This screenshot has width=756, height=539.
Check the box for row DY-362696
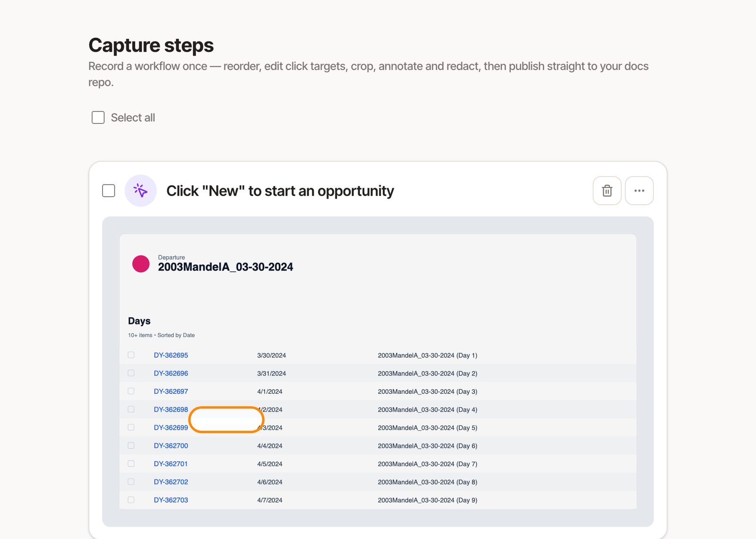pyautogui.click(x=131, y=373)
